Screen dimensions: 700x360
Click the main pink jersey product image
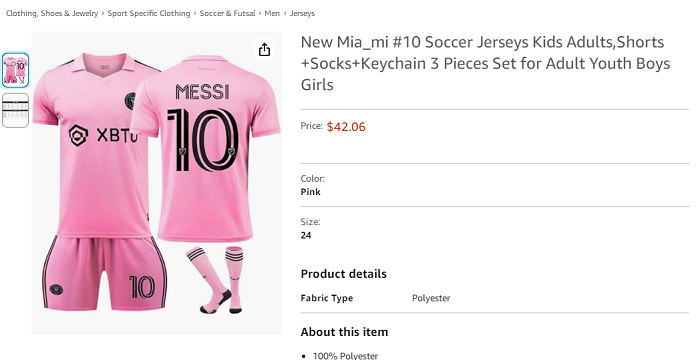[156, 183]
